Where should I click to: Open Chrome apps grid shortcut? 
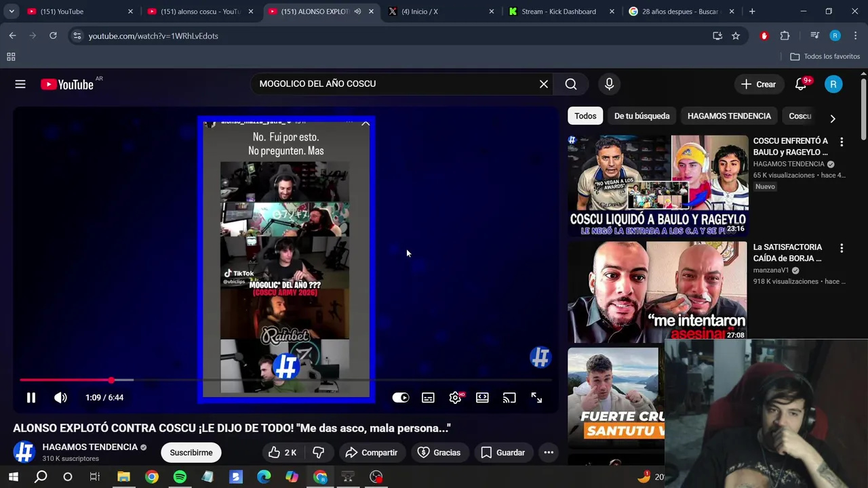(11, 57)
